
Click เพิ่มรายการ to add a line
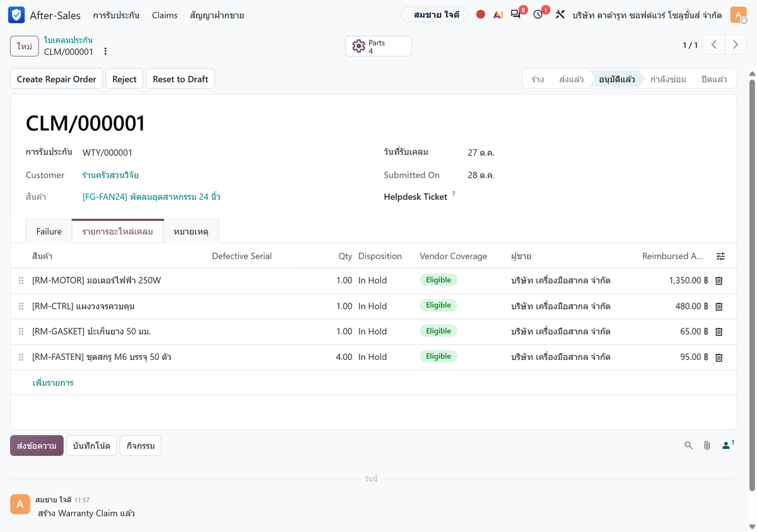pos(53,383)
